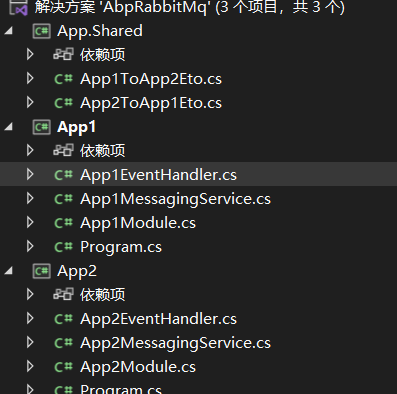Image resolution: width=397 pixels, height=394 pixels.
Task: Select 依赖项 label under App2
Action: [x=103, y=295]
